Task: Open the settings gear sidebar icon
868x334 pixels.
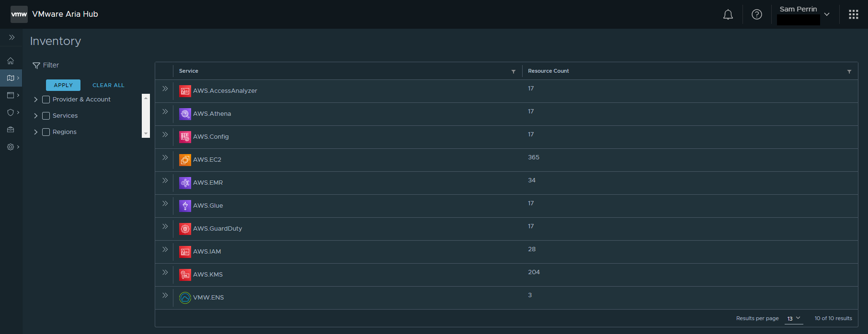Action: [11, 147]
